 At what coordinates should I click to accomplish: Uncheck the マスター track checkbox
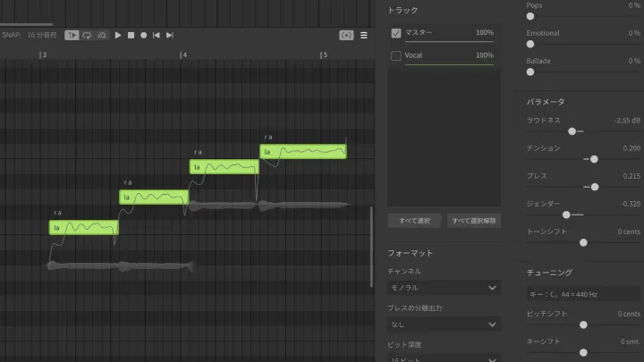coord(396,33)
